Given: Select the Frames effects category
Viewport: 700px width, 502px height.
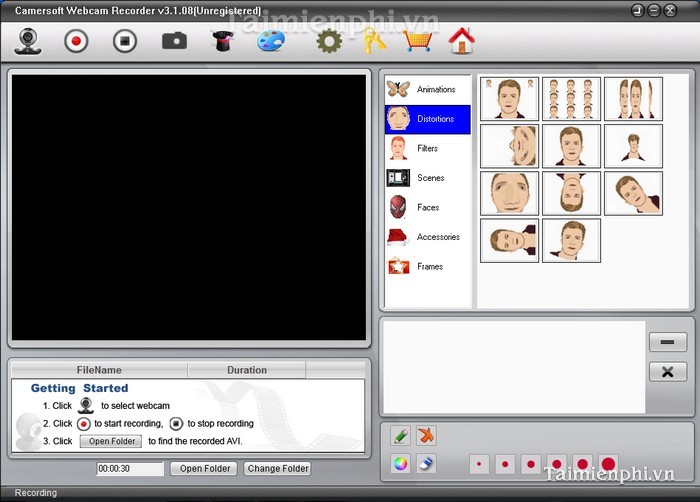Looking at the screenshot, I should click(428, 266).
